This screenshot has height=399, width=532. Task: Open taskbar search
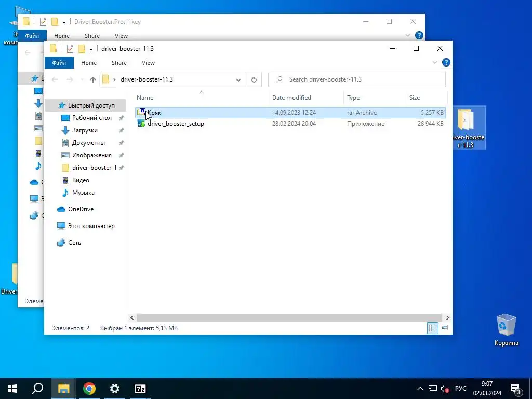click(37, 389)
